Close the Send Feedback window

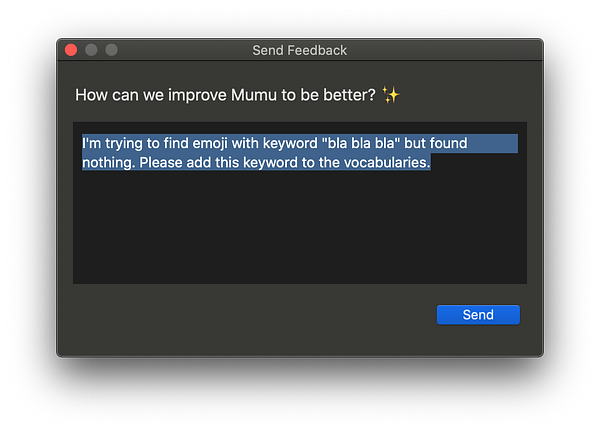(71, 50)
